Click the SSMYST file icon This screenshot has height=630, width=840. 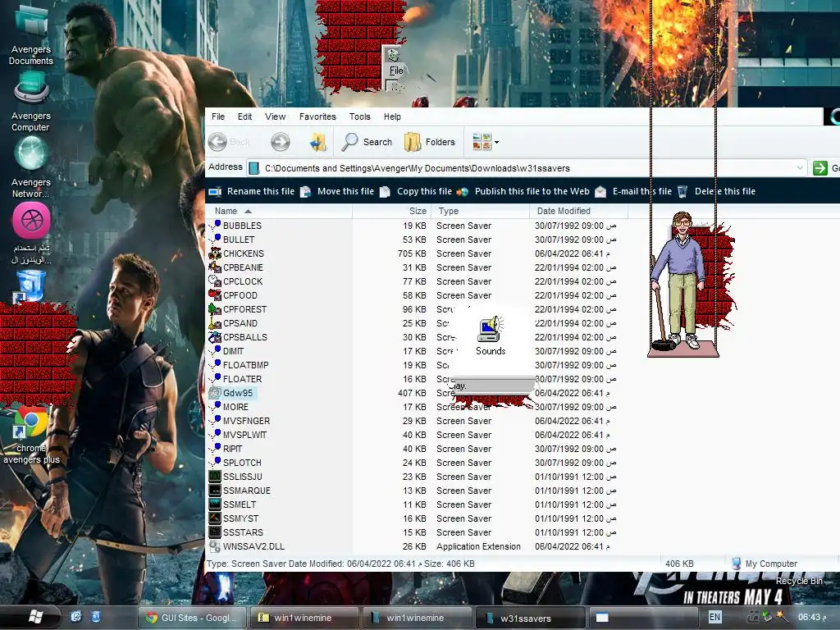pyautogui.click(x=215, y=518)
